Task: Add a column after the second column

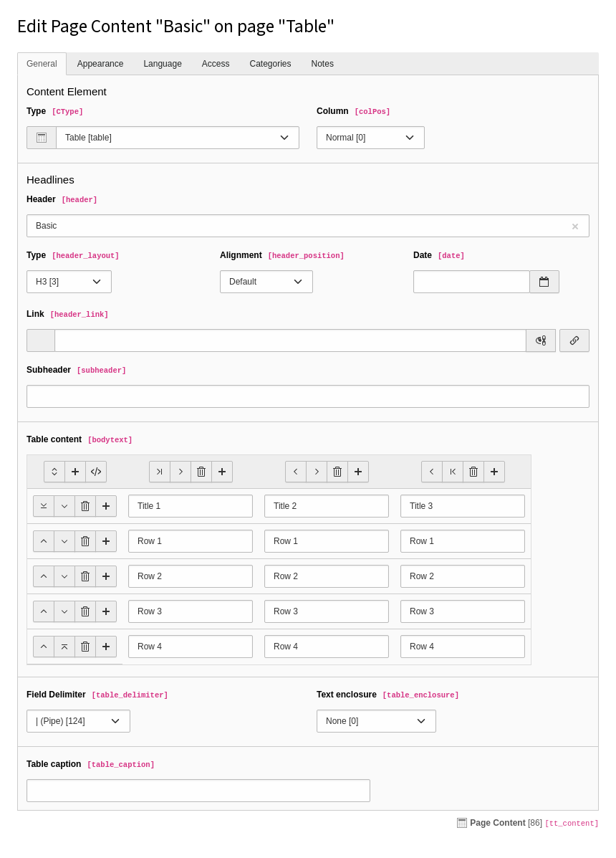Action: pos(358,472)
